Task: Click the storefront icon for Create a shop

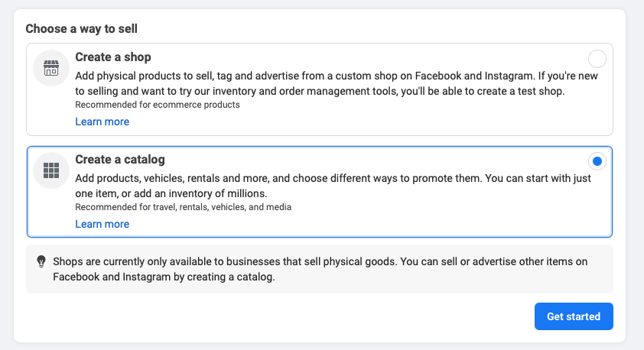Action: point(51,69)
